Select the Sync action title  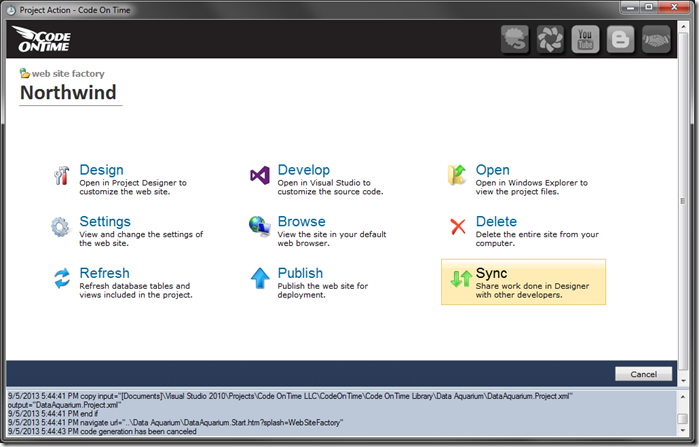(x=491, y=273)
